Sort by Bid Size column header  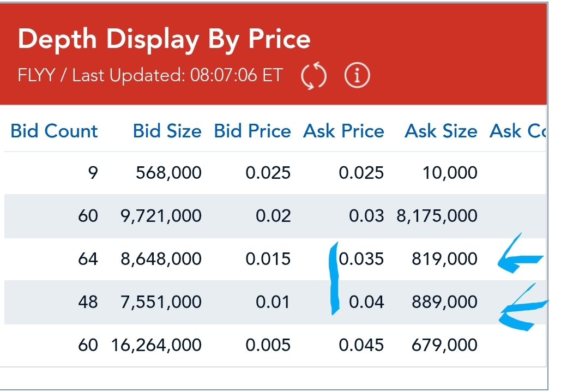click(x=167, y=131)
